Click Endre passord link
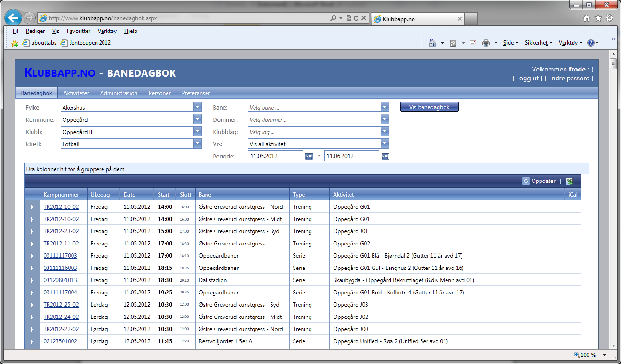Screen dimensions: 621x364 [569, 79]
